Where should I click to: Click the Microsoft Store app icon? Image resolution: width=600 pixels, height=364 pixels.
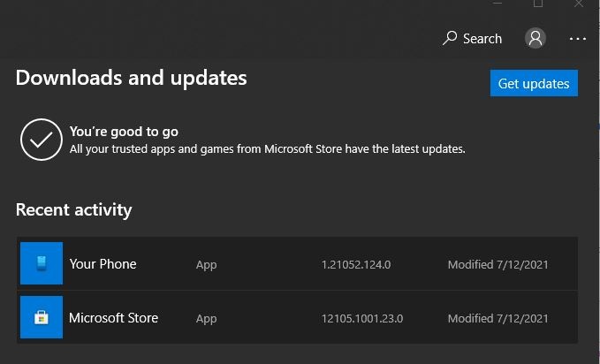[x=42, y=317]
